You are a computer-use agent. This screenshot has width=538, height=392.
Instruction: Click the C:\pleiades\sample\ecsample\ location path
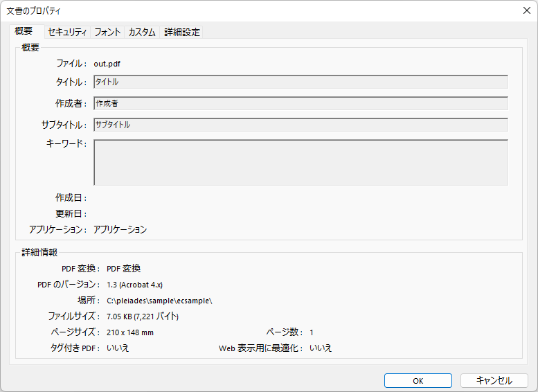159,301
